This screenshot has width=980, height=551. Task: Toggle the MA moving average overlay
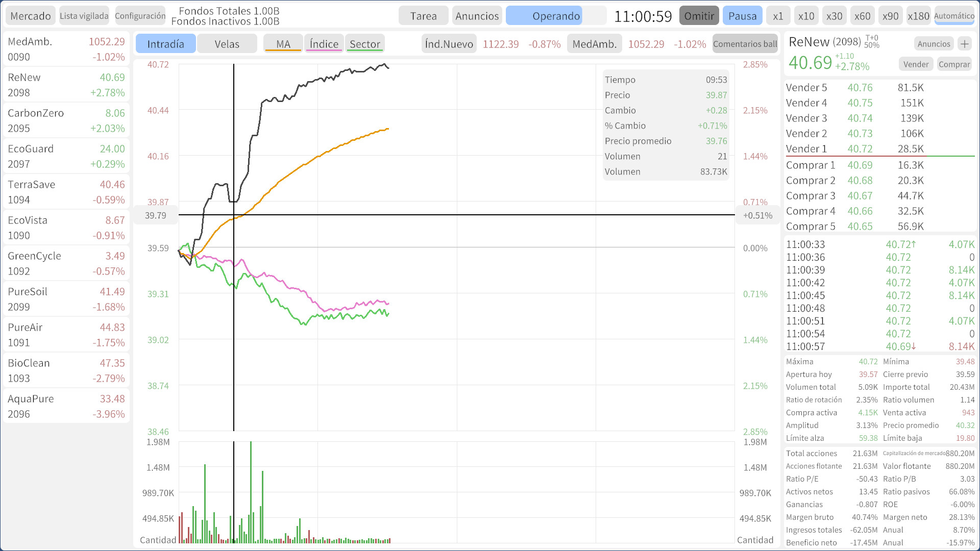click(283, 44)
